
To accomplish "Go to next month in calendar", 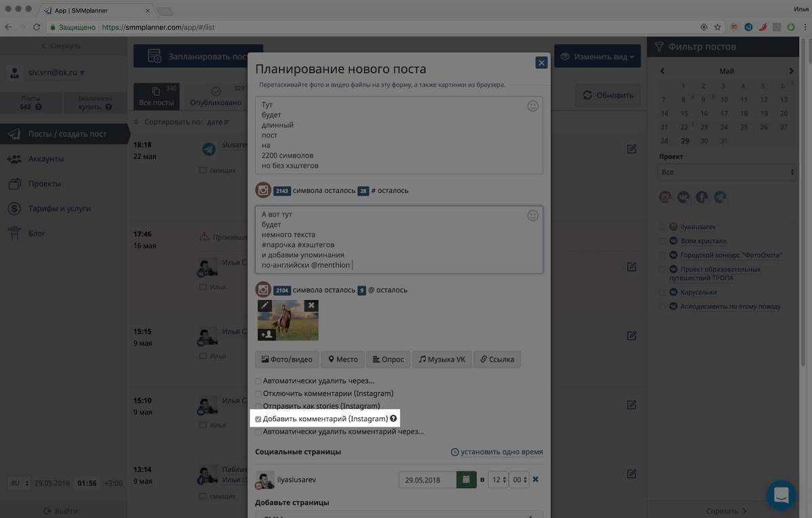I will [x=791, y=71].
